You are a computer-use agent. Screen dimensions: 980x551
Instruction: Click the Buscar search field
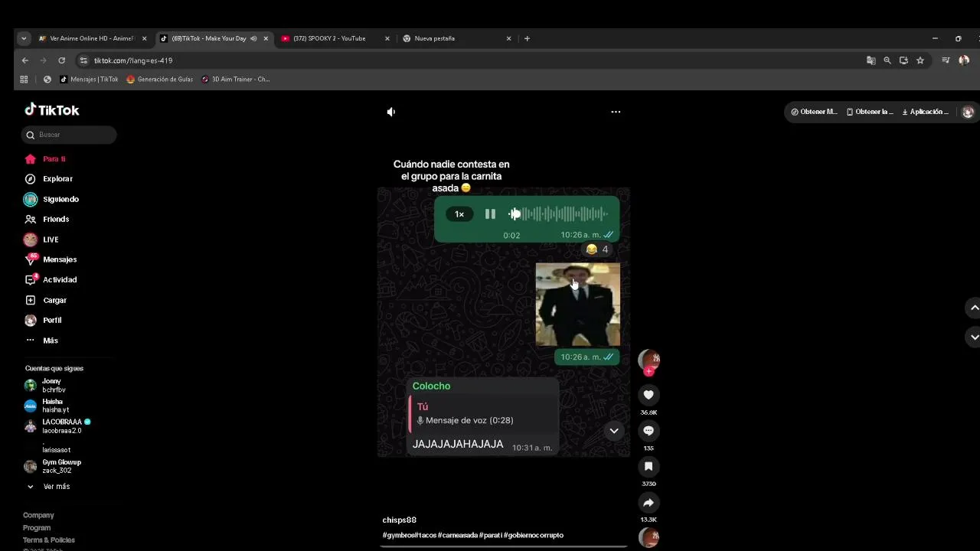pos(69,135)
